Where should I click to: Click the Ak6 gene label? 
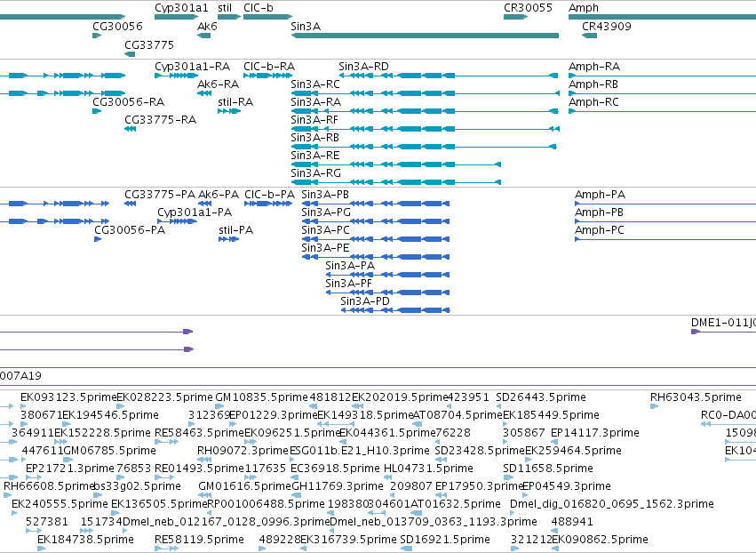(207, 26)
